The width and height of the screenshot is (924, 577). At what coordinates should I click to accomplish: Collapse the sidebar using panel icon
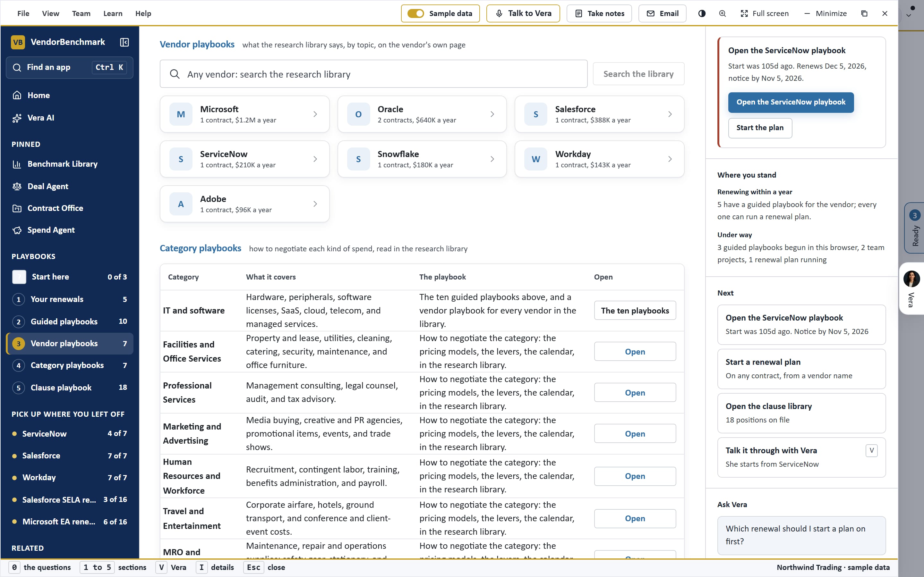click(124, 42)
